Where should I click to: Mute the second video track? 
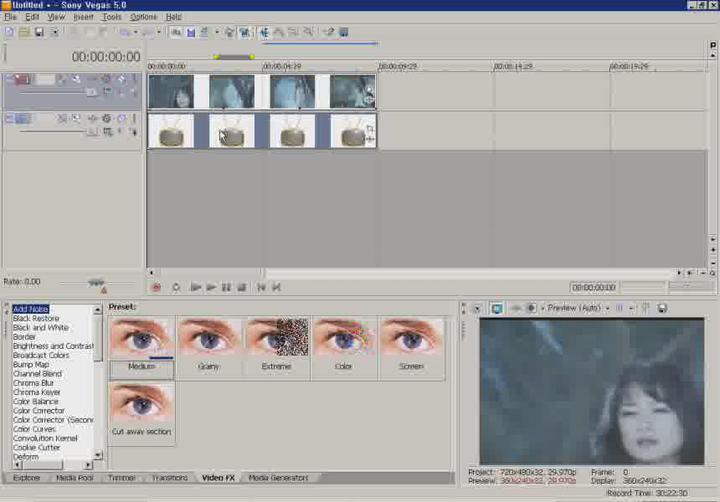(x=122, y=118)
